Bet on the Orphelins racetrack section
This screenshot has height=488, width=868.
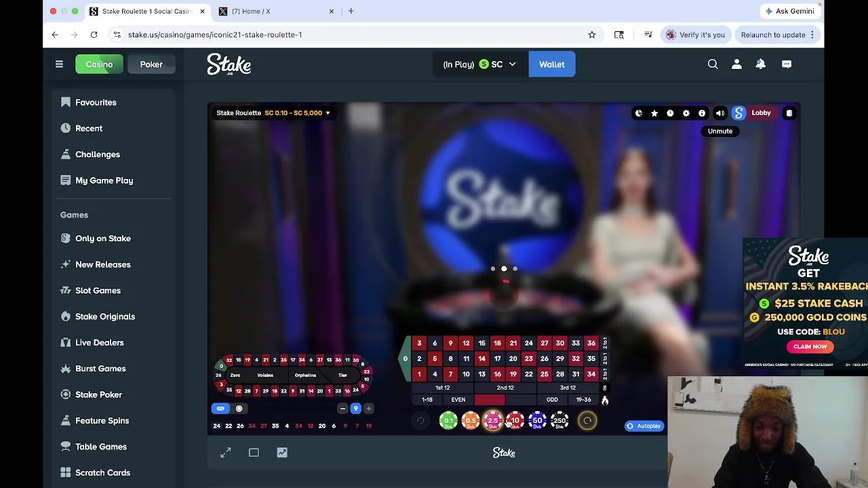point(305,375)
